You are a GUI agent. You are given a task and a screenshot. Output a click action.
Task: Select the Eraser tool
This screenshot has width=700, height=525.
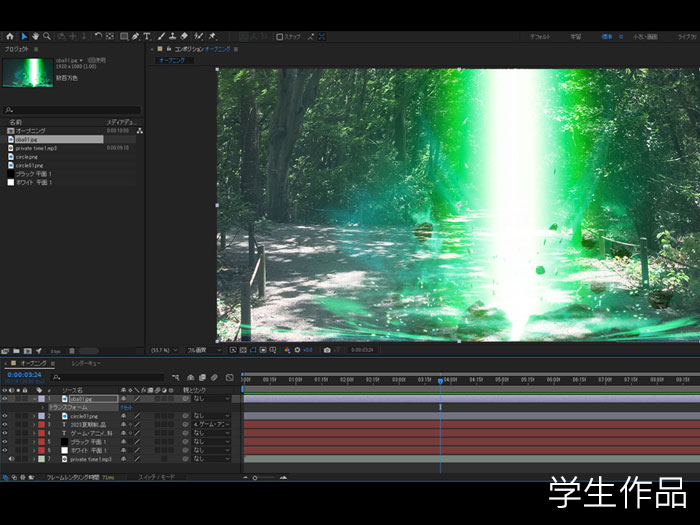185,36
